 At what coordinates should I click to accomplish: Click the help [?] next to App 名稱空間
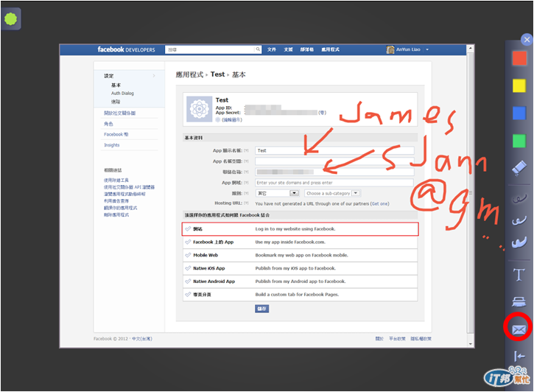point(246,161)
